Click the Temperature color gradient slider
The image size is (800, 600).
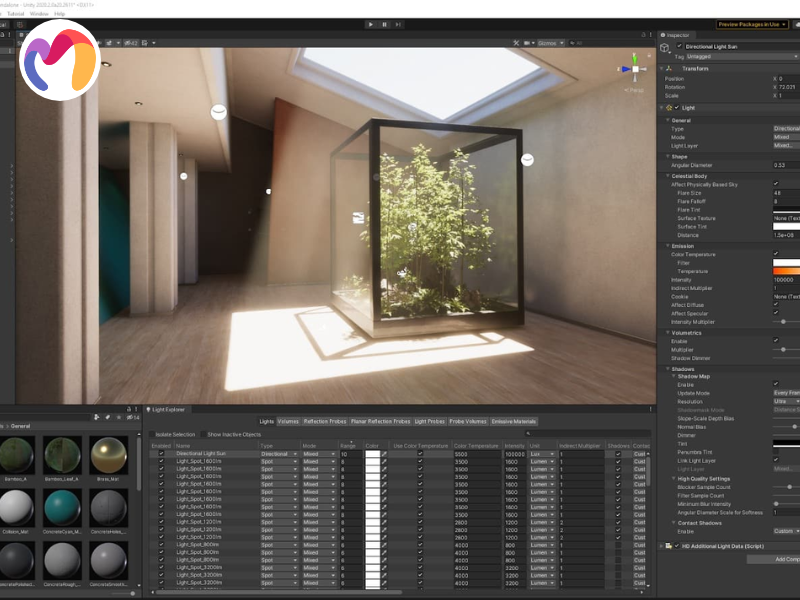click(x=786, y=271)
